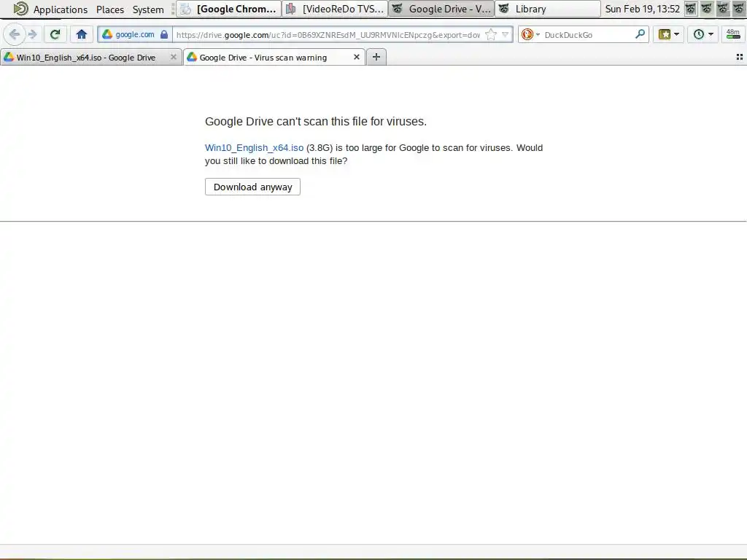Image resolution: width=747 pixels, height=560 pixels.
Task: Show all tabs via the grid icon
Action: 740,57
